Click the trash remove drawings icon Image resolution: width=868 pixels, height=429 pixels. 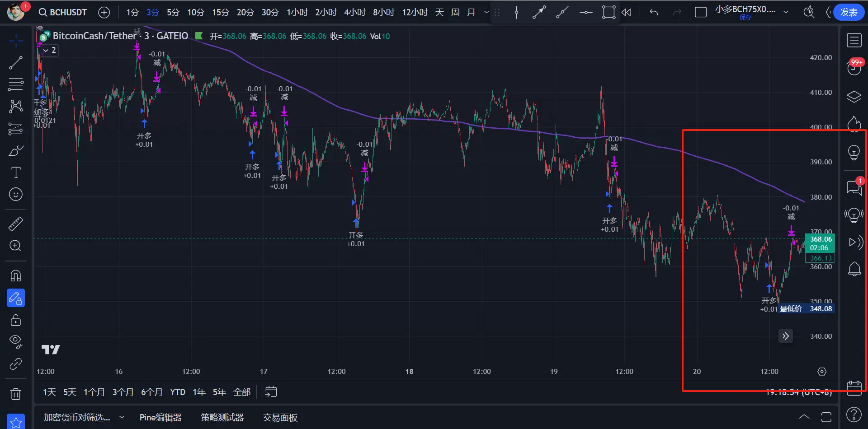(16, 394)
